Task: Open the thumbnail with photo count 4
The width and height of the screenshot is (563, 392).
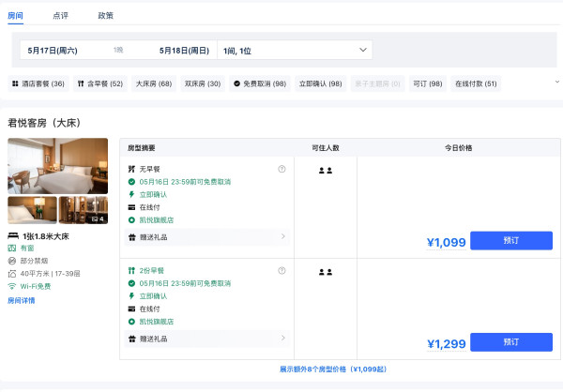Action: [84, 210]
